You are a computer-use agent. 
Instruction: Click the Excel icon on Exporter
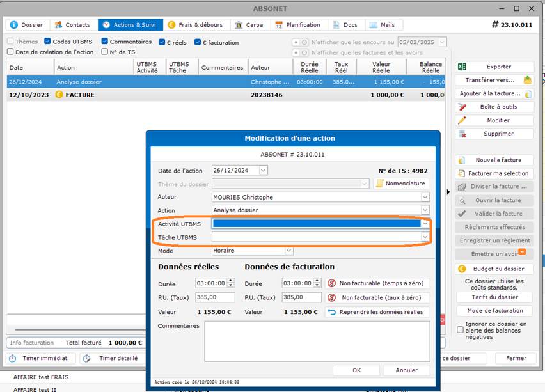pyautogui.click(x=462, y=67)
